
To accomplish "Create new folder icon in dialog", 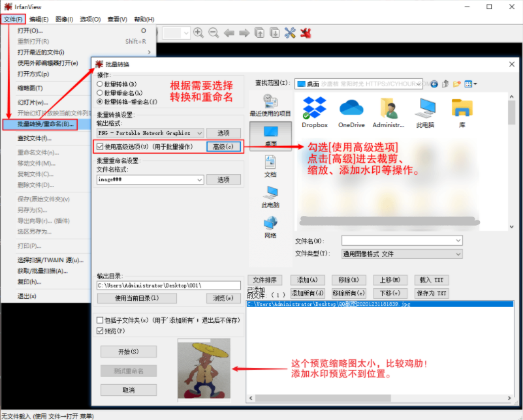I will [x=456, y=84].
